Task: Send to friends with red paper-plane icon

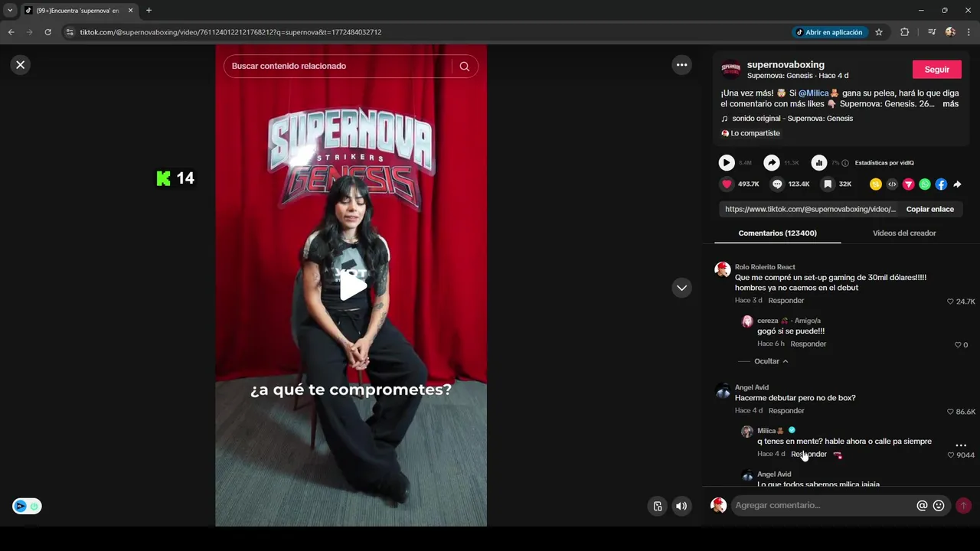Action: coord(909,184)
